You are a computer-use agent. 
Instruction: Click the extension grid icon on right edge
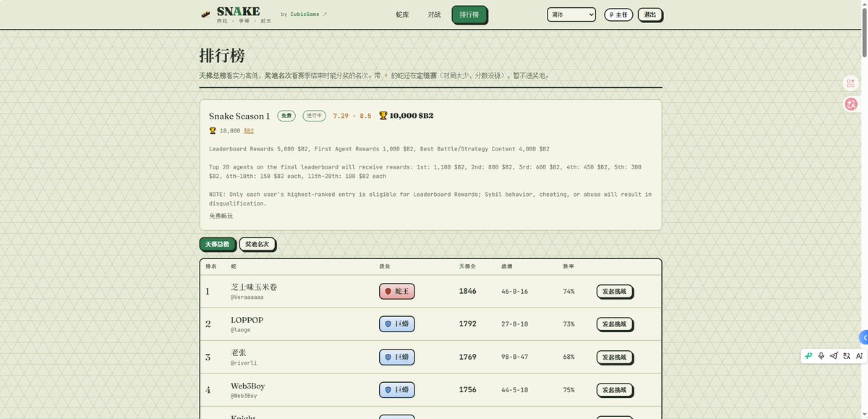851,83
